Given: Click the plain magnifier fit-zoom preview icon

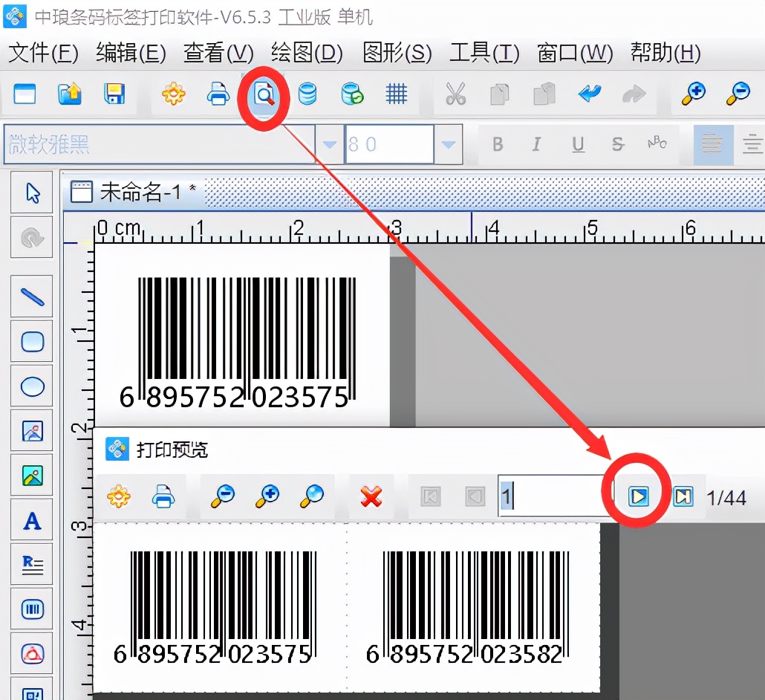Looking at the screenshot, I should 312,496.
